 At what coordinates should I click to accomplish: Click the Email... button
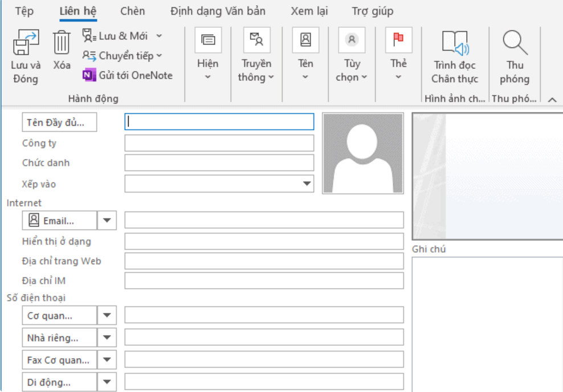coord(60,220)
